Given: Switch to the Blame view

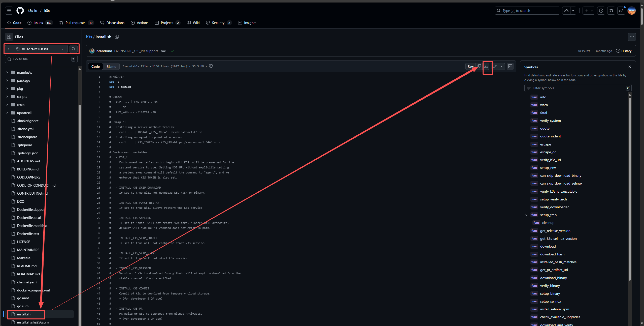Looking at the screenshot, I should [111, 67].
